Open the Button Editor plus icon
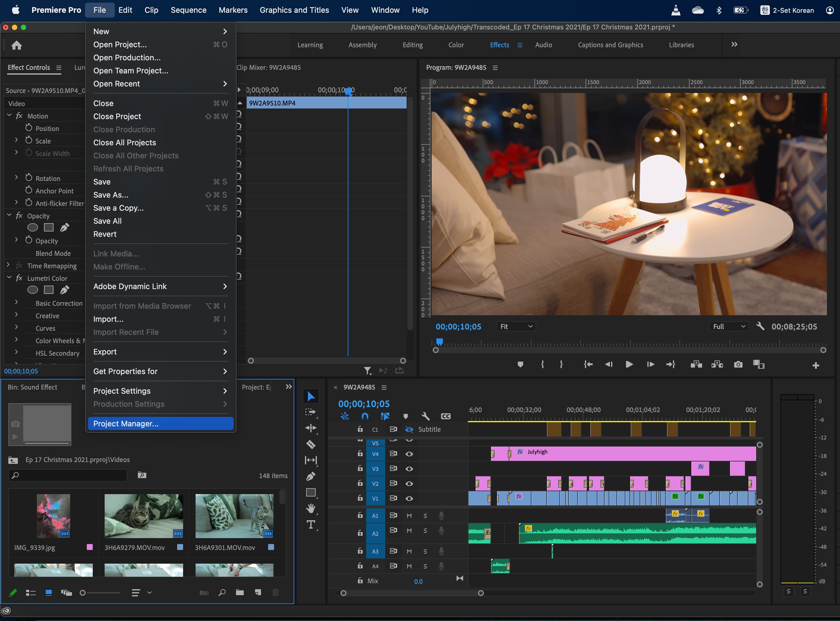 (816, 365)
